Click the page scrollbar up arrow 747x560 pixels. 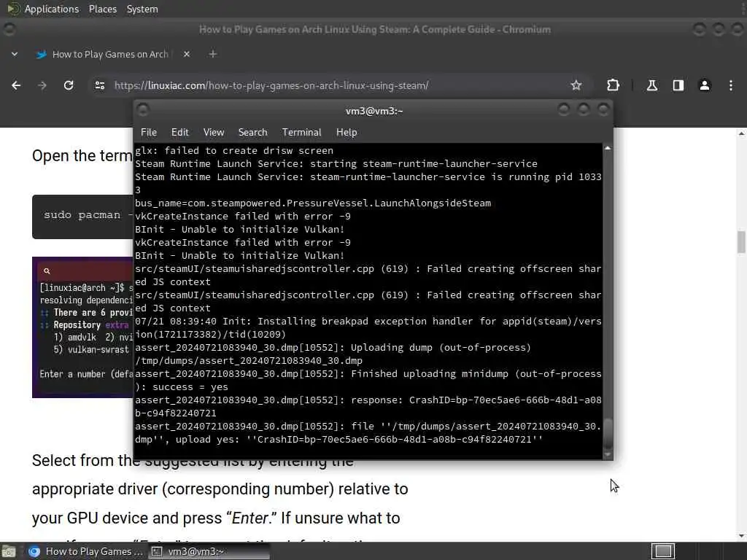coord(741,134)
